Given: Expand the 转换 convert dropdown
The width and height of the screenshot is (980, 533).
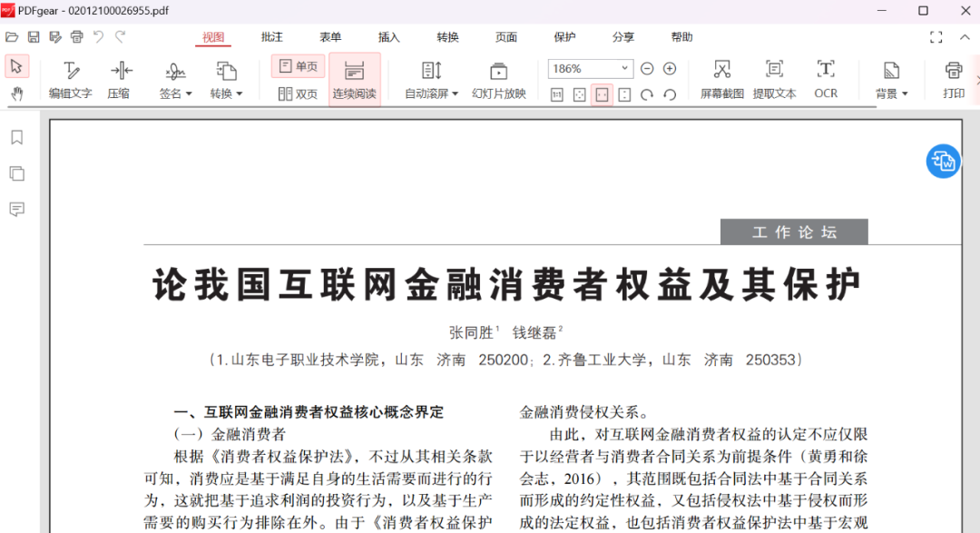Looking at the screenshot, I should click(226, 80).
